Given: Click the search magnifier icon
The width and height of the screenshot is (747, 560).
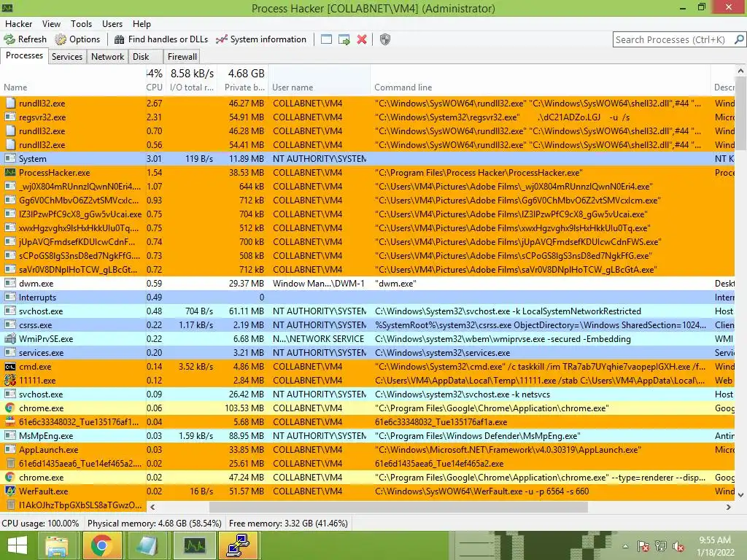Looking at the screenshot, I should tap(739, 39).
